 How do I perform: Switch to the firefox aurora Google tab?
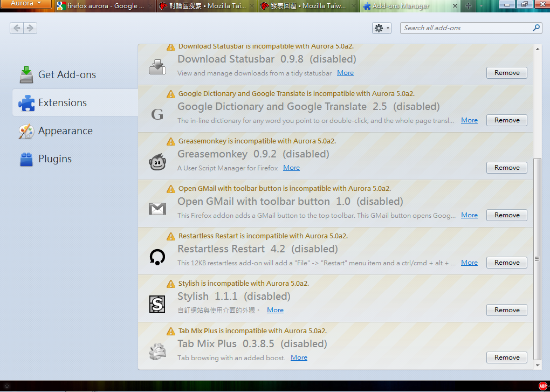pyautogui.click(x=105, y=6)
